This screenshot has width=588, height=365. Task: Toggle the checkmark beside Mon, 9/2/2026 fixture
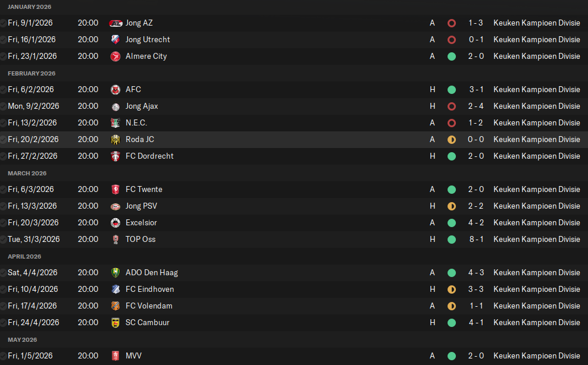click(x=3, y=106)
